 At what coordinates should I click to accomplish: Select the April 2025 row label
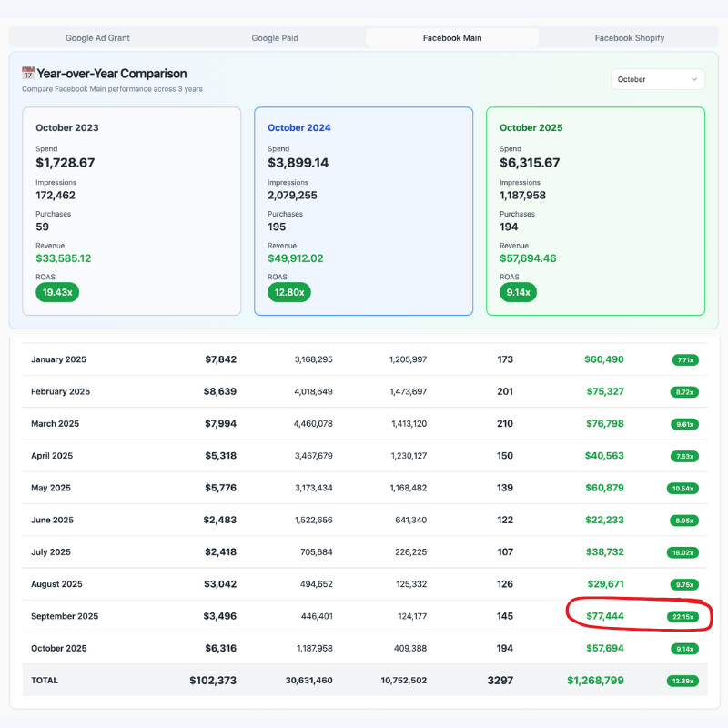52,456
